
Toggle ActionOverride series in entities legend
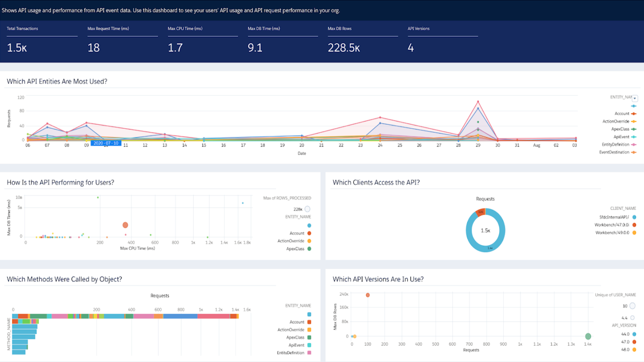coord(619,121)
